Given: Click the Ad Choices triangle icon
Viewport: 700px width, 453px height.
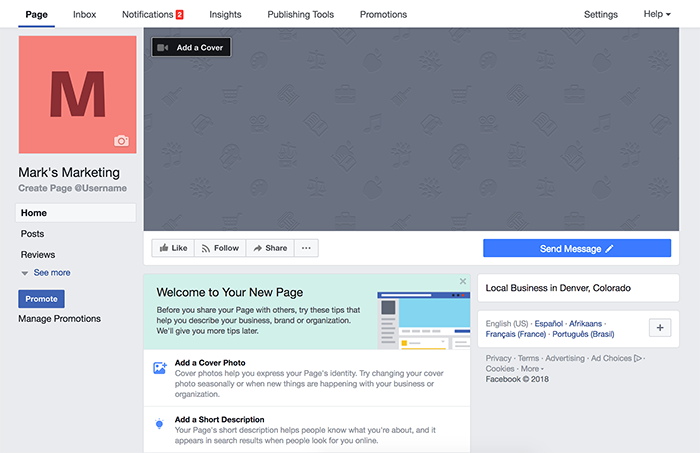Looking at the screenshot, I should click(x=638, y=358).
